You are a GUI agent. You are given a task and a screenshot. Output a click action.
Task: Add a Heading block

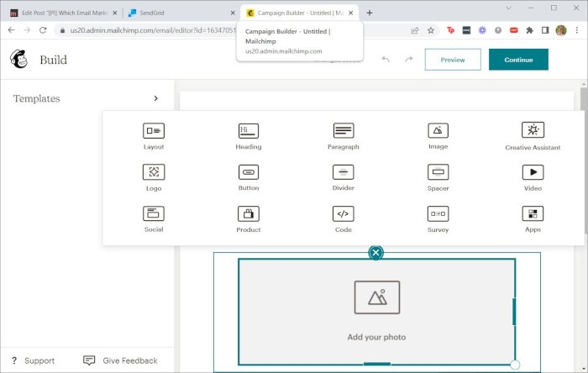pos(249,136)
